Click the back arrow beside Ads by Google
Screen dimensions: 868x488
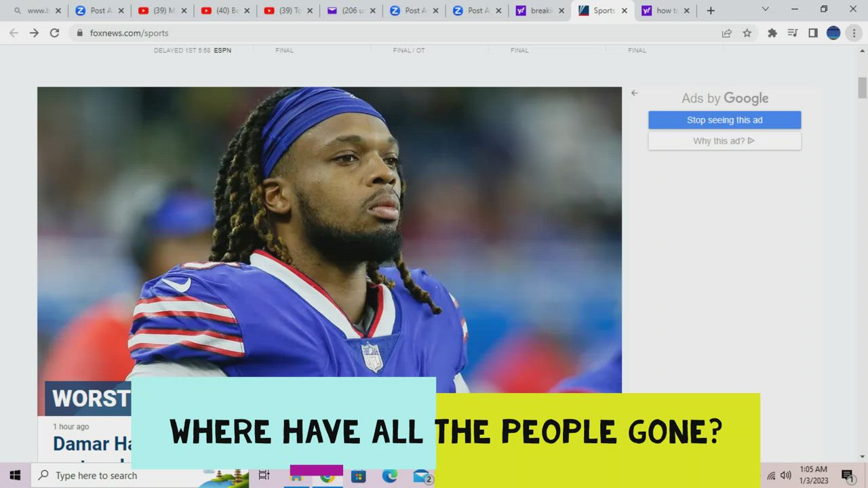click(634, 93)
